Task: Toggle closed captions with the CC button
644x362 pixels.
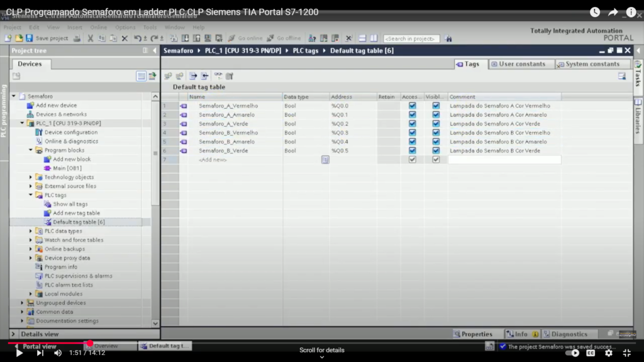Action: coord(591,353)
